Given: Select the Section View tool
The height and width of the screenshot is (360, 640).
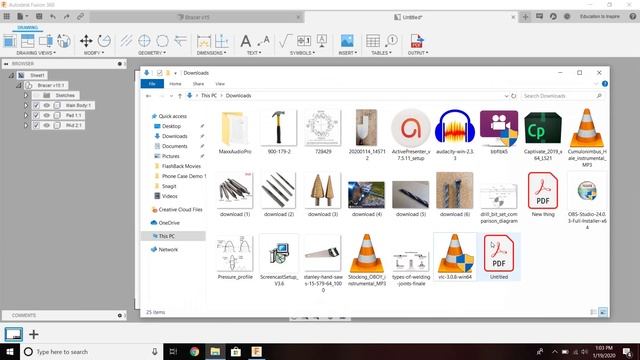Looking at the screenshot, I should pyautogui.click(x=46, y=41).
